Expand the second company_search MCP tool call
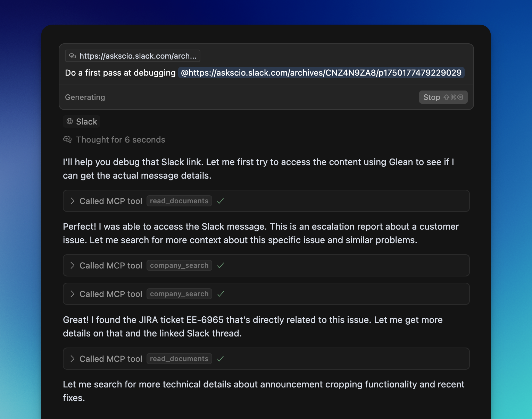The height and width of the screenshot is (419, 532). pos(73,294)
